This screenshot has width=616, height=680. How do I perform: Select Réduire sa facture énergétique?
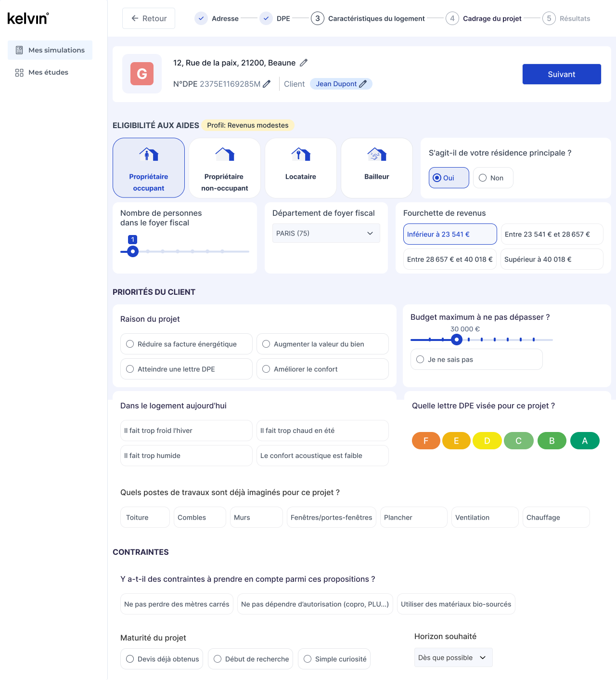point(186,344)
